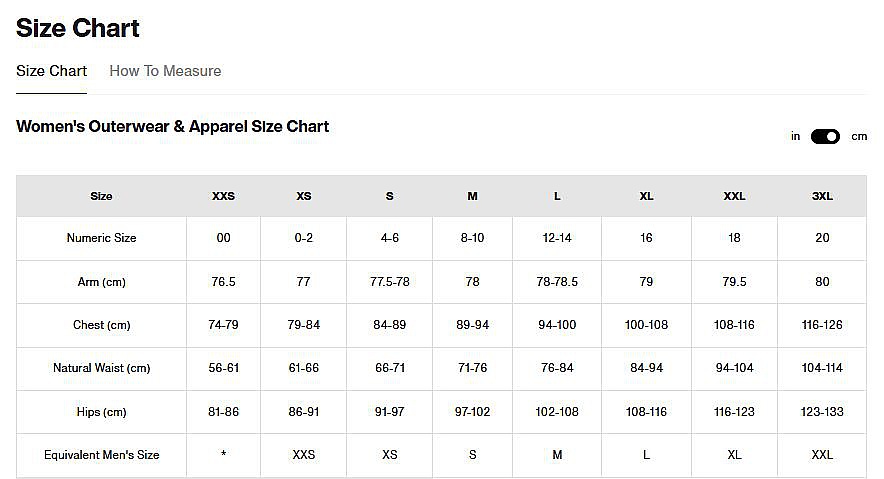This screenshot has height=479, width=884.
Task: Click the numeric size 12-14 cell
Action: coord(557,238)
